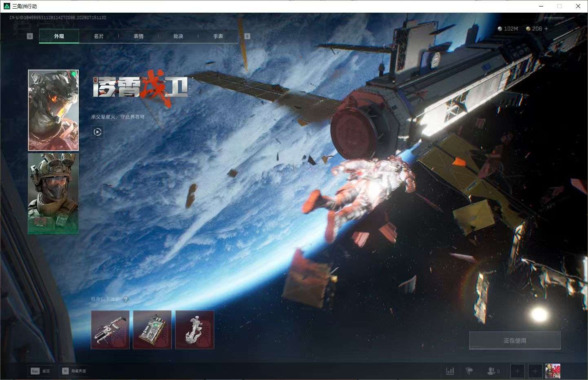Click the slogan text 承父辈星火，守此界苍穹
Viewport: 588px width, 380px height.
pyautogui.click(x=118, y=117)
